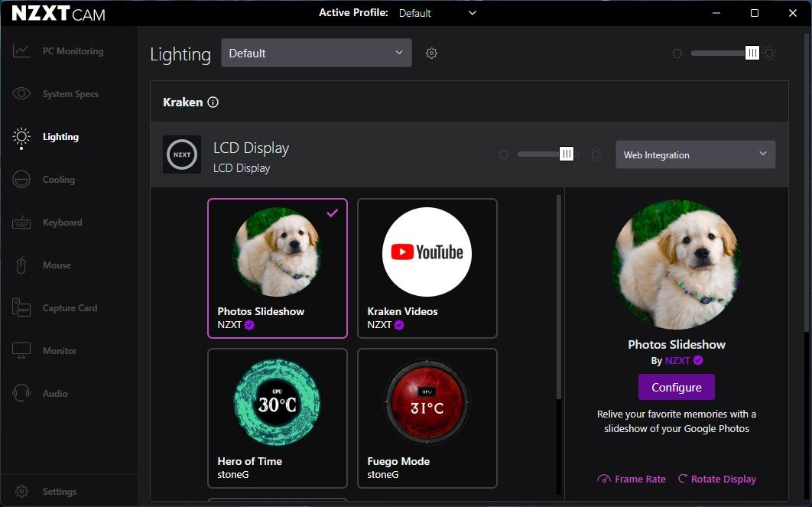Click the NZXT CAM logo
Image resolution: width=812 pixels, height=507 pixels.
tap(58, 13)
